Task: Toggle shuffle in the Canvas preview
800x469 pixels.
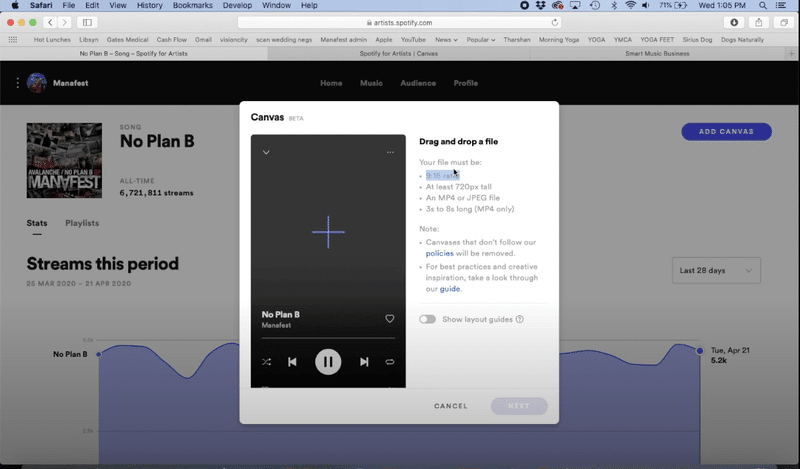Action: [266, 362]
